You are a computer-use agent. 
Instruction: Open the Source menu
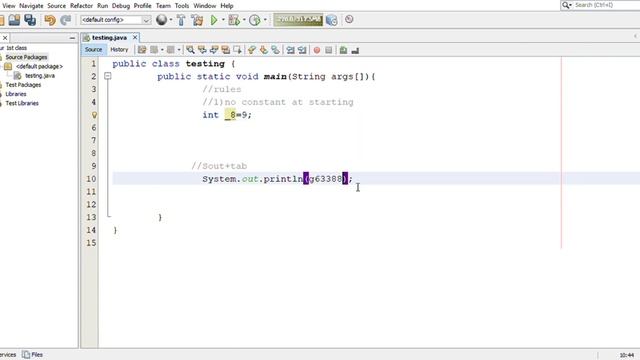click(x=56, y=6)
